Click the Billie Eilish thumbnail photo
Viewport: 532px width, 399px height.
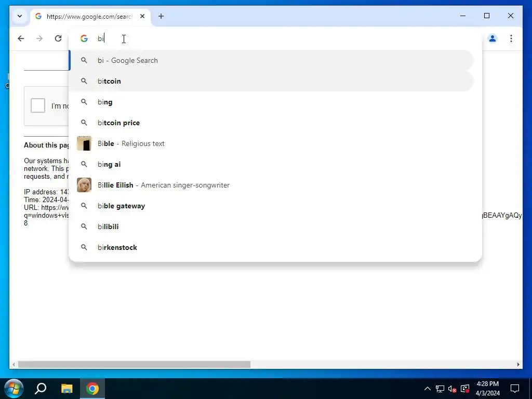point(84,185)
